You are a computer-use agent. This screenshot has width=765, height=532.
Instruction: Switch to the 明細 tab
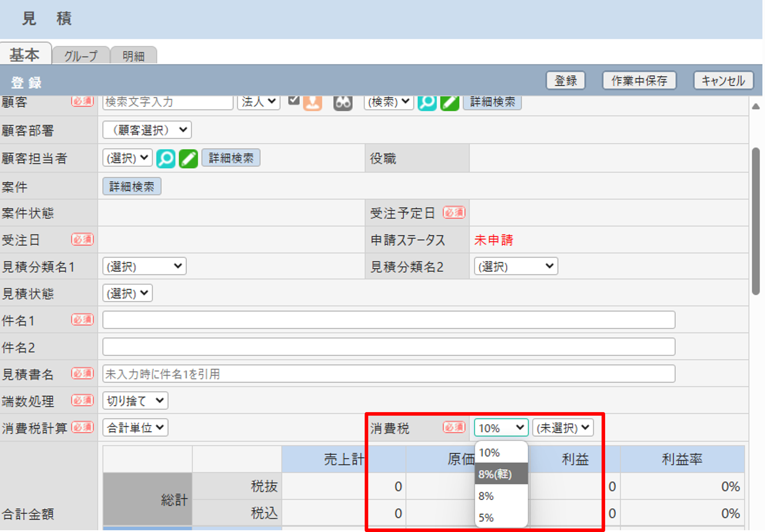pyautogui.click(x=133, y=56)
